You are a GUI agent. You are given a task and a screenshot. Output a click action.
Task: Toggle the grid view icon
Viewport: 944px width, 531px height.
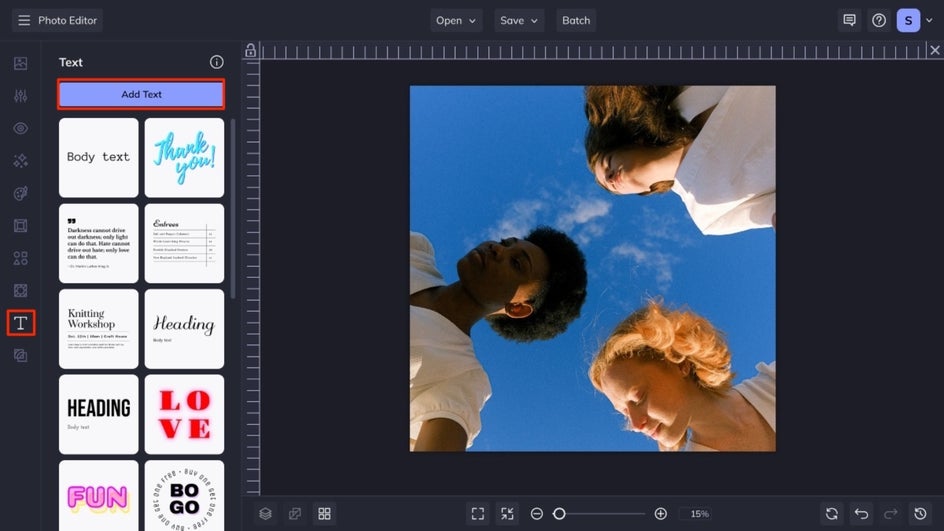324,514
